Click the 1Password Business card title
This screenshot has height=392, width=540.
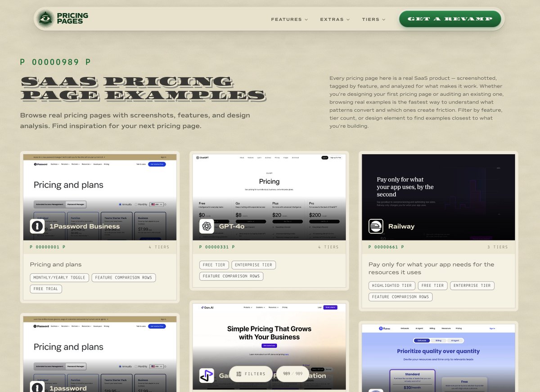(85, 226)
